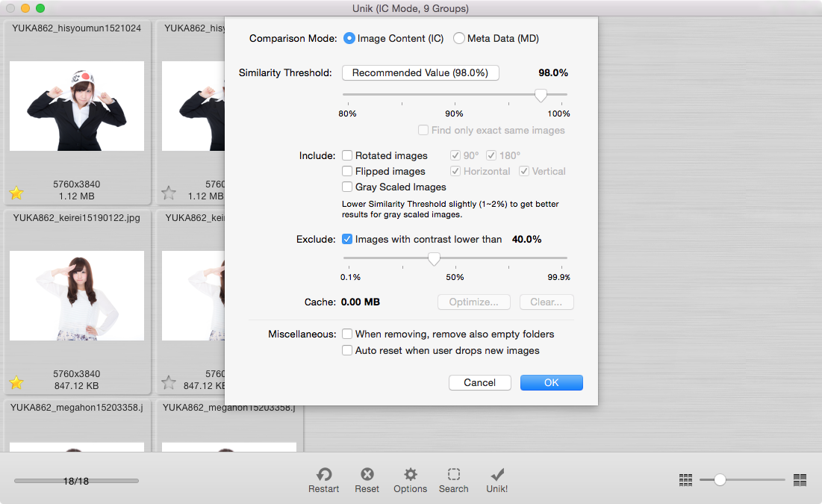The image size is (822, 504).
Task: Toggle the Vertical flip checkbox
Action: pyautogui.click(x=523, y=171)
